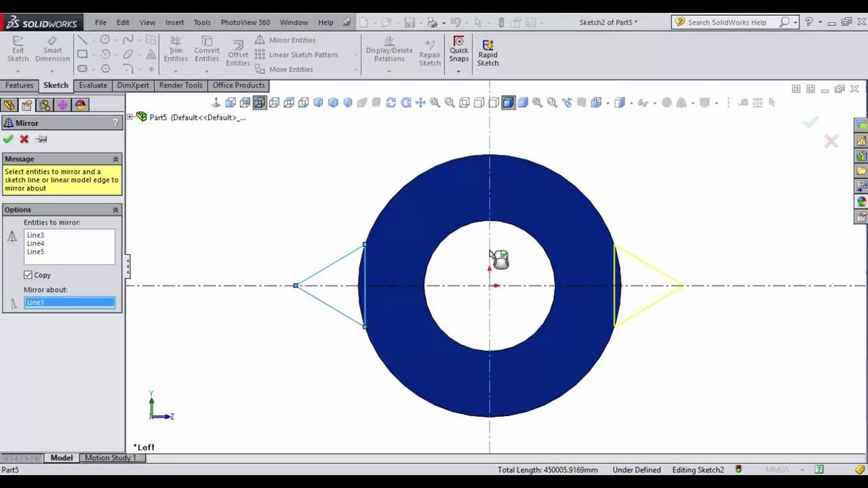
Task: Toggle Shaded With Edges display style
Action: point(508,102)
